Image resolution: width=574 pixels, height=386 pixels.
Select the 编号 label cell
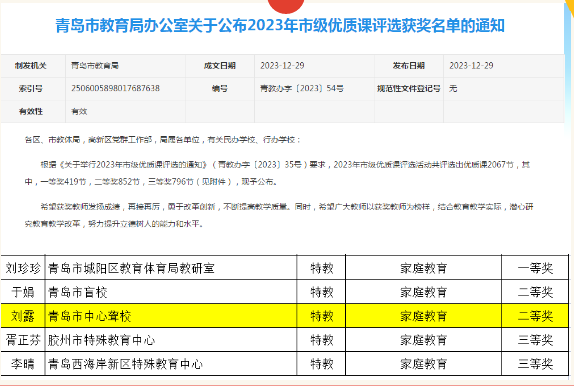pos(220,89)
